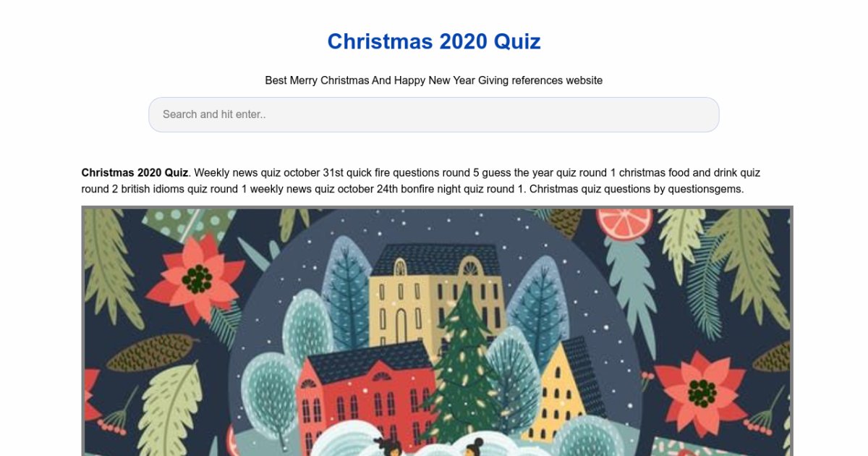Click the red poinsettia flower at right

pos(699,392)
